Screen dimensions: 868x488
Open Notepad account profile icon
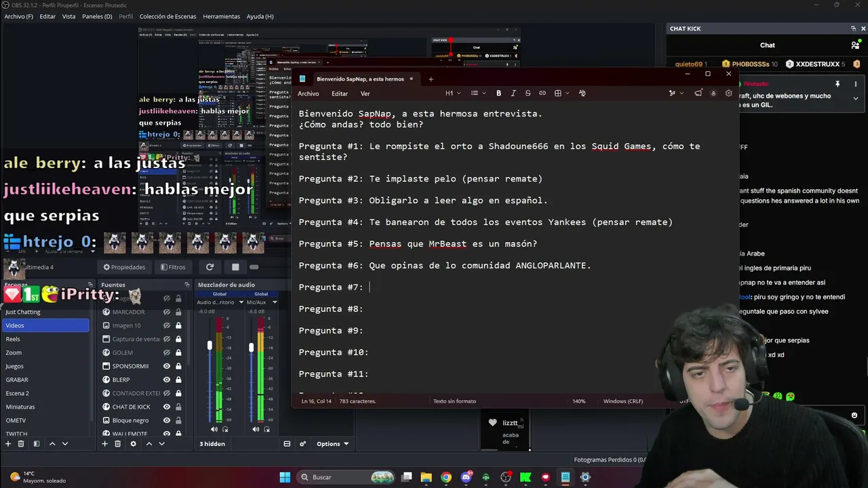click(x=713, y=93)
